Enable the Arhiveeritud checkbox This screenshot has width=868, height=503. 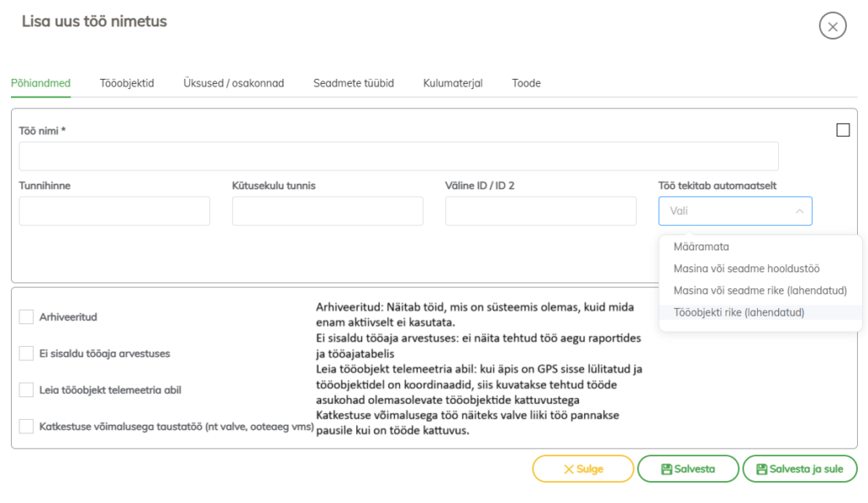[x=26, y=317]
